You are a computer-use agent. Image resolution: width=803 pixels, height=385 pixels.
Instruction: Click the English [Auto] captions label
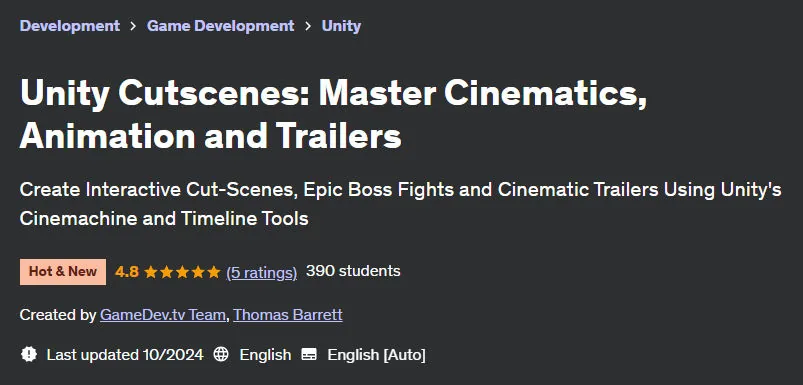(x=376, y=355)
